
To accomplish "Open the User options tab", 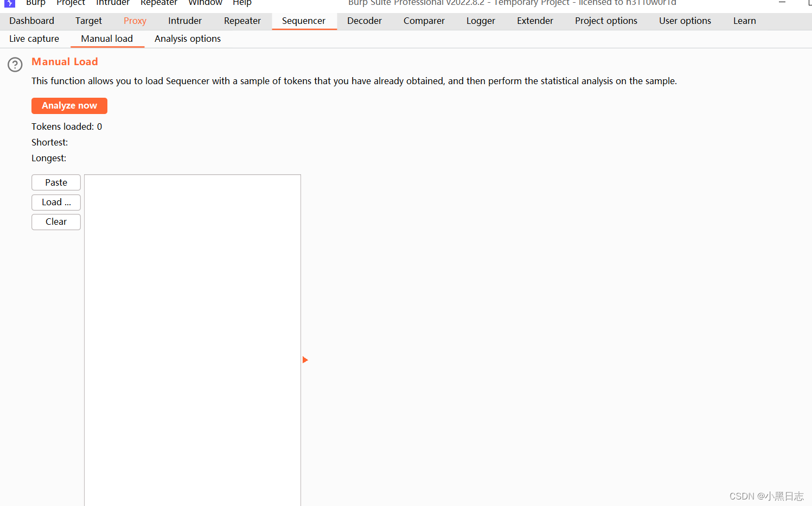I will 685,21.
